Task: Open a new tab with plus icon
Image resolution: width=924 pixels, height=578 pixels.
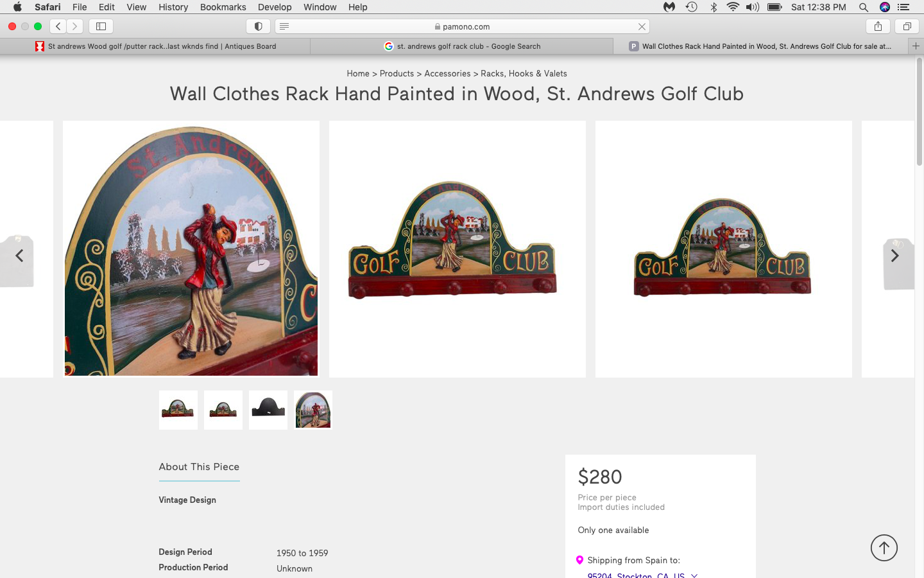Action: click(x=916, y=46)
